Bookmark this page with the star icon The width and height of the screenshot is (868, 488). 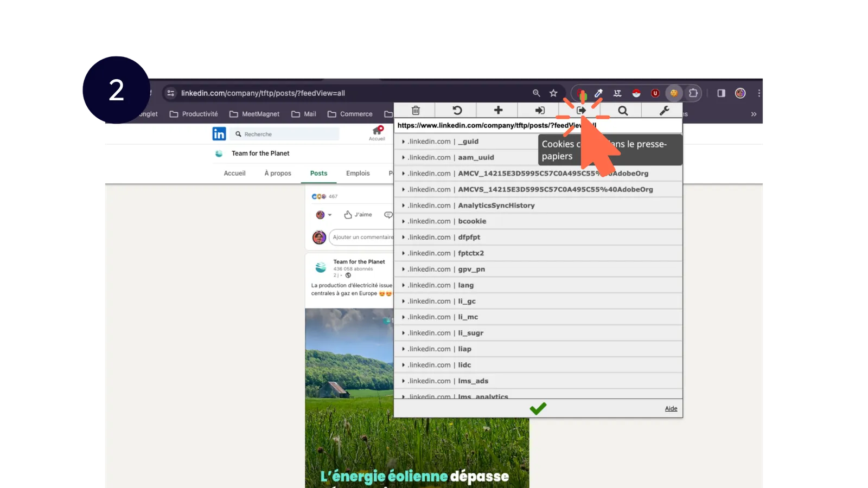point(553,93)
